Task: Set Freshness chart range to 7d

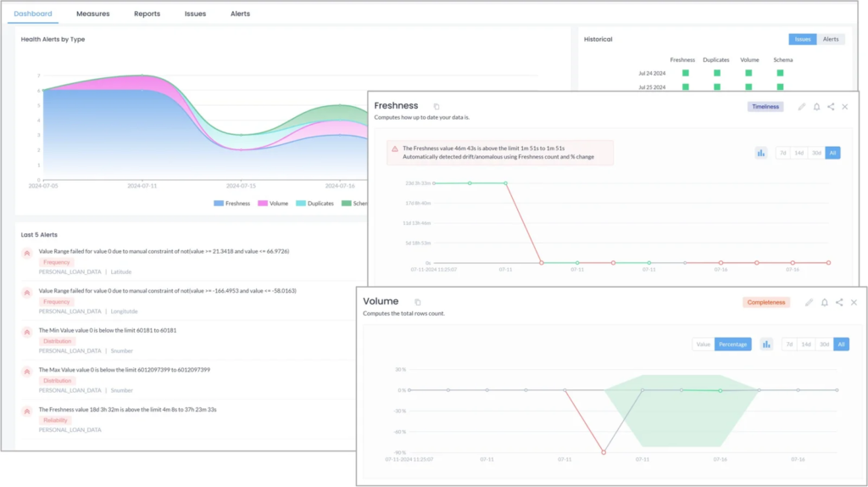Action: click(x=782, y=153)
